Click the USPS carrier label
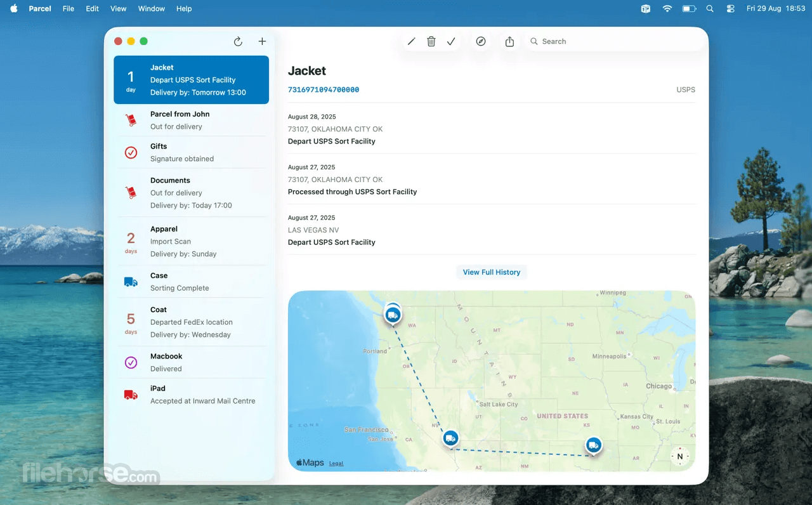This screenshot has width=812, height=505. point(686,90)
